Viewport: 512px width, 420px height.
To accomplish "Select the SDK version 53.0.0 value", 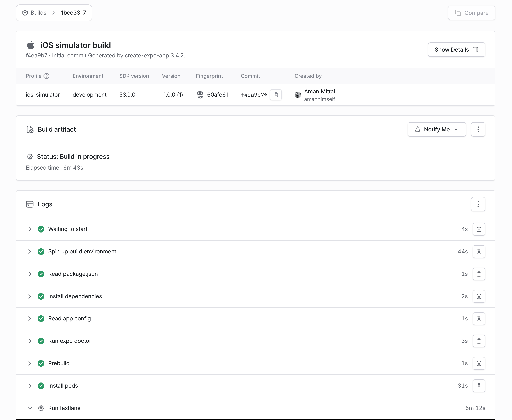I will (127, 95).
